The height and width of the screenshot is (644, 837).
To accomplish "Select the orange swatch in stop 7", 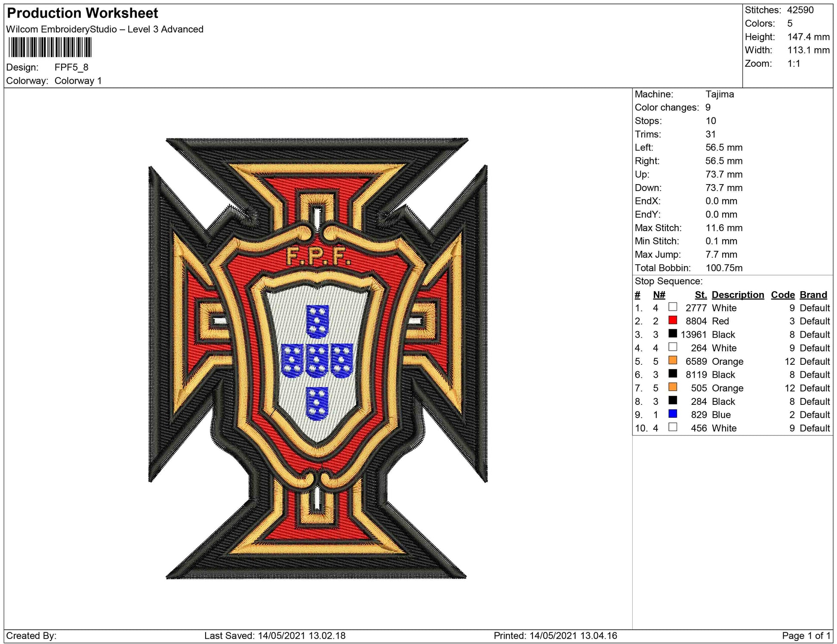I will point(673,387).
